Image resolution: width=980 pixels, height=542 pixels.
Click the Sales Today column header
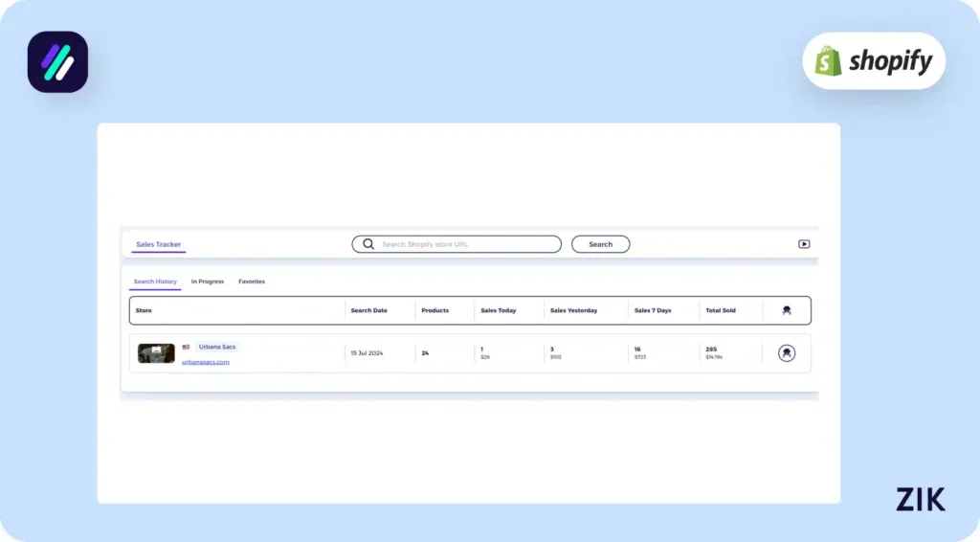498,310
